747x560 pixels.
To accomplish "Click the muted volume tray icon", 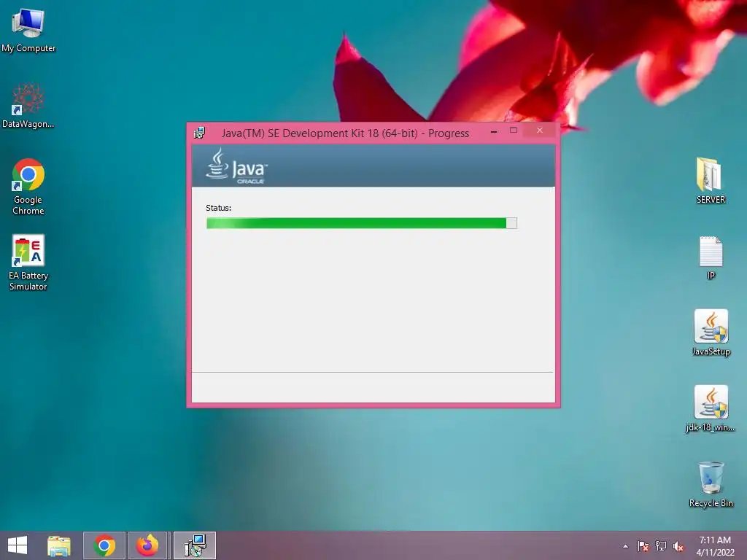I will coord(678,546).
